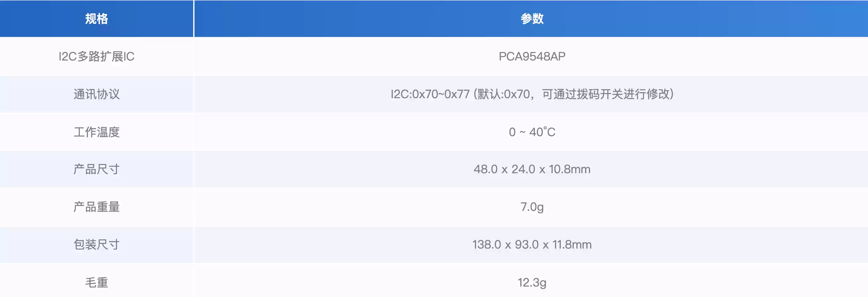Select the 产品重量 row label
Image resolution: width=868 pixels, height=297 pixels.
click(x=96, y=207)
